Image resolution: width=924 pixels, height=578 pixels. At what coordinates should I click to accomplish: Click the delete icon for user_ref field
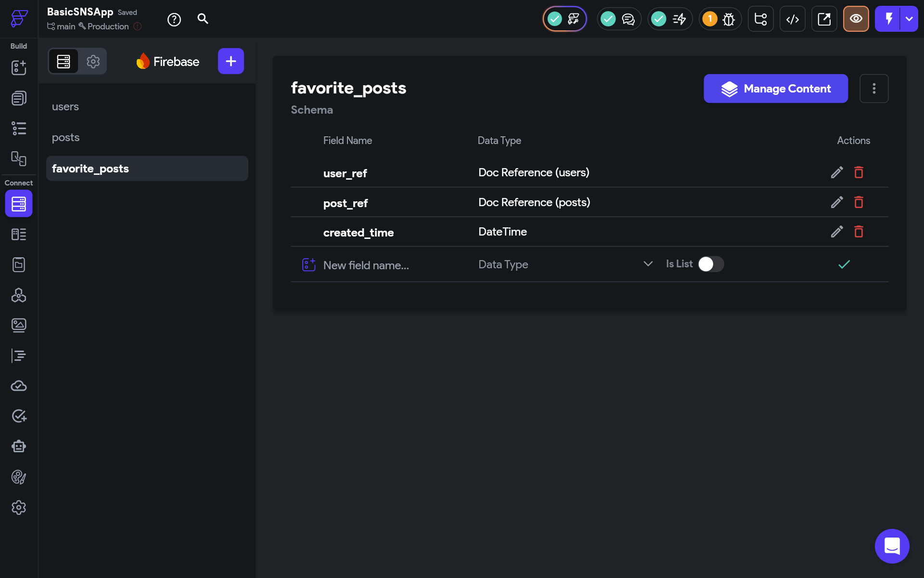tap(859, 172)
